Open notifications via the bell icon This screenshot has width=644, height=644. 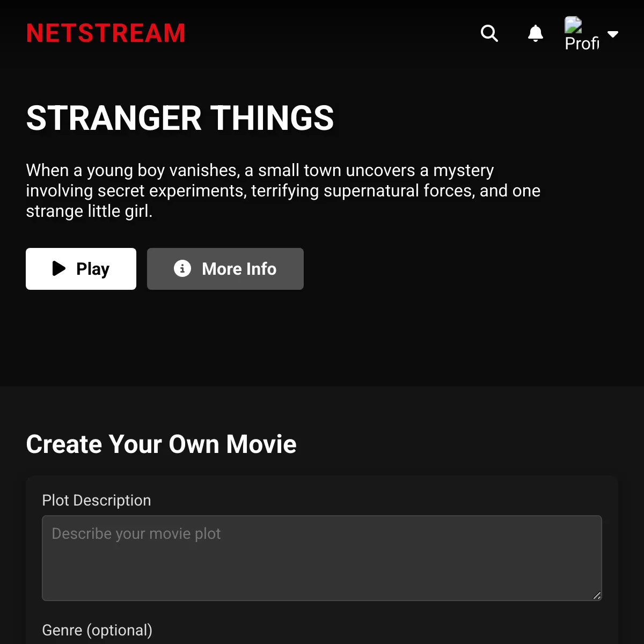(536, 33)
